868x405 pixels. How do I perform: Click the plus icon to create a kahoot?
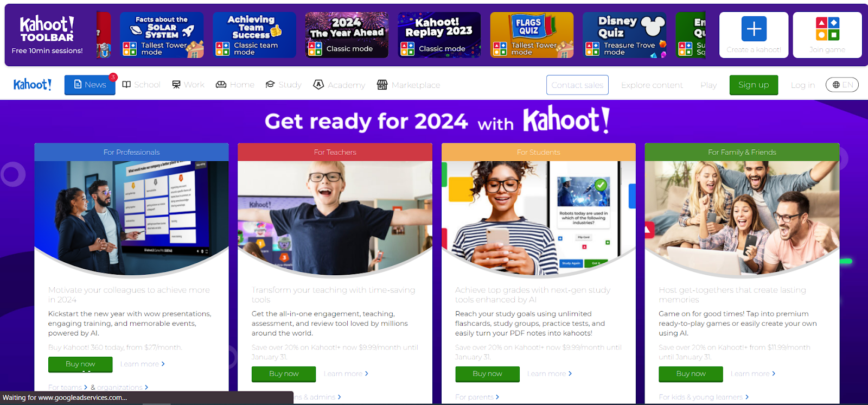(x=754, y=29)
